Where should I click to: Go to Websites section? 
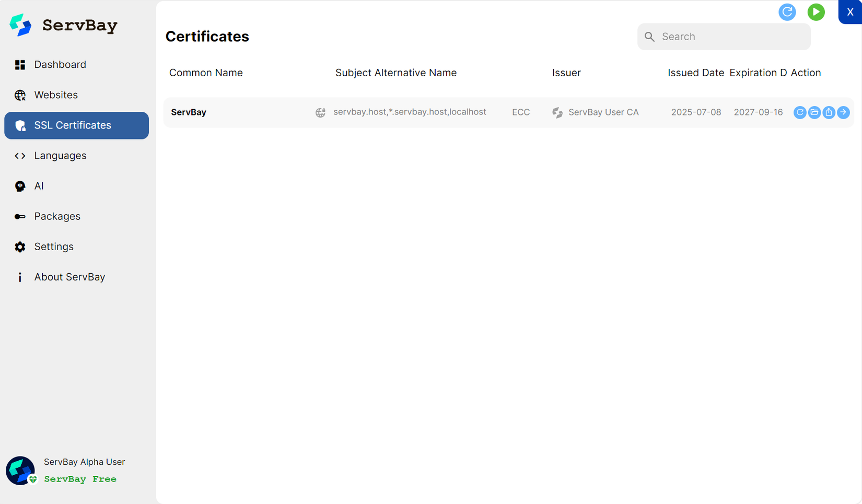[x=56, y=95]
